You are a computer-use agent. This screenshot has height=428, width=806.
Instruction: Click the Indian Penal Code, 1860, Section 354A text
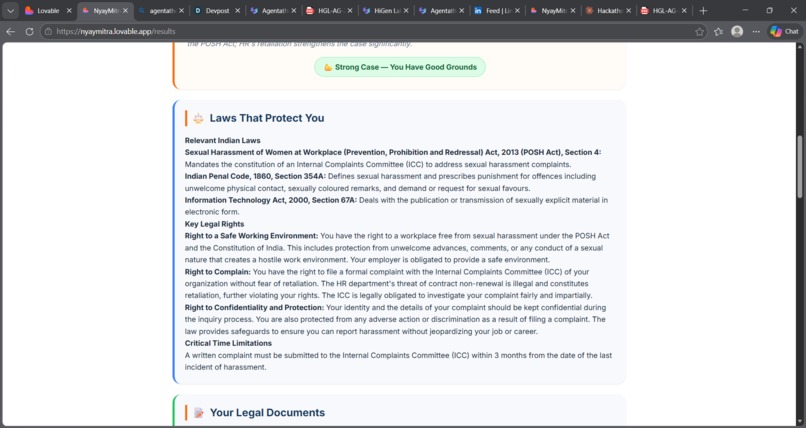(255, 176)
